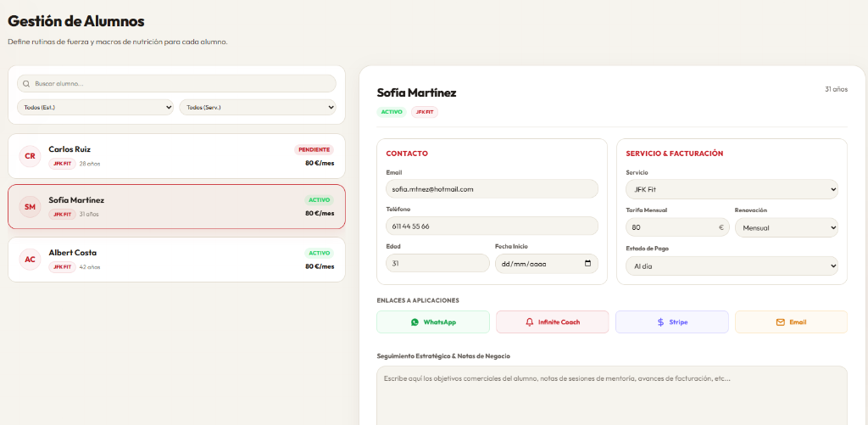Screen dimensions: 868x425
Task: Click the Tarifa Mensual field showing 80
Action: coord(677,227)
